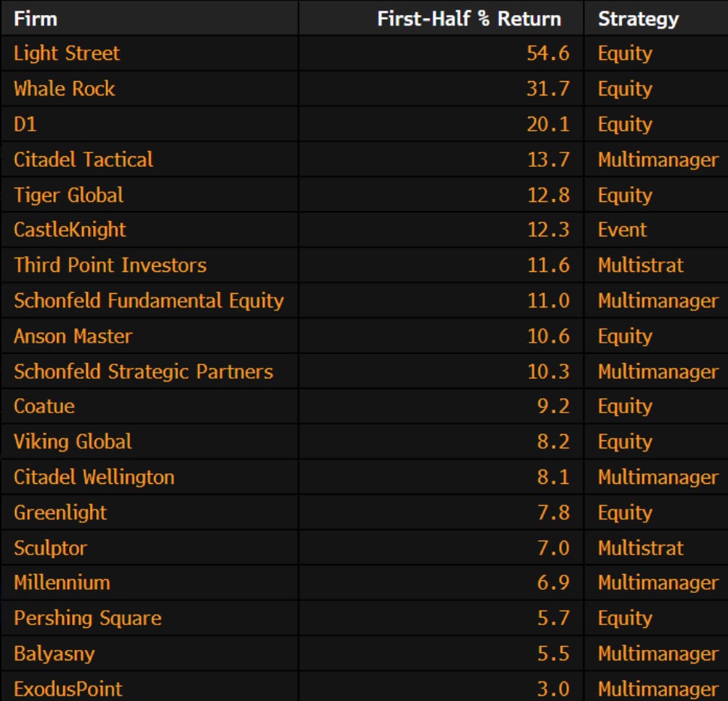Click the 11.0 return value
This screenshot has height=701, width=728.
point(548,301)
